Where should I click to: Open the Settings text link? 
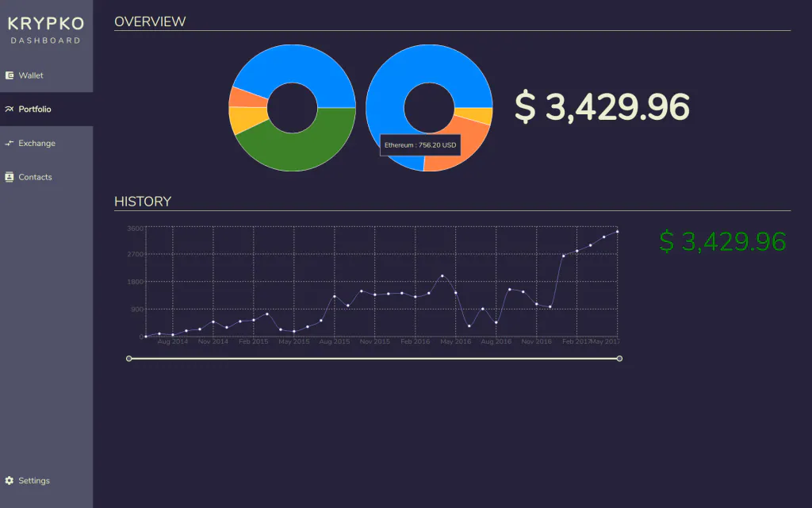tap(34, 481)
